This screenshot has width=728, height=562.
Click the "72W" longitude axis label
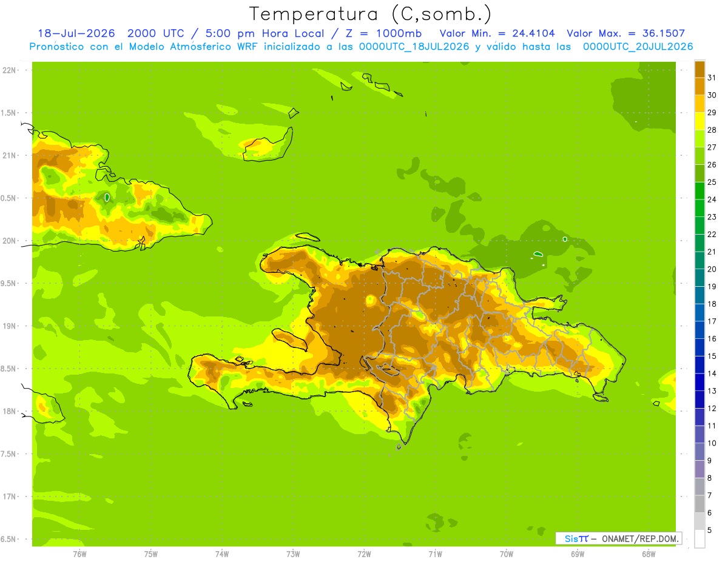tap(364, 554)
